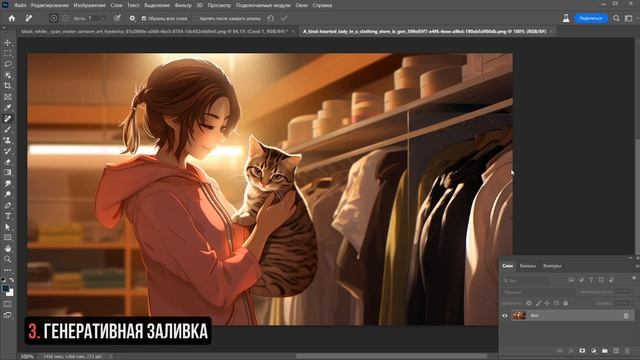Image resolution: width=640 pixels, height=360 pixels.
Task: Toggle lock image pixels brush icon
Action: point(538,303)
